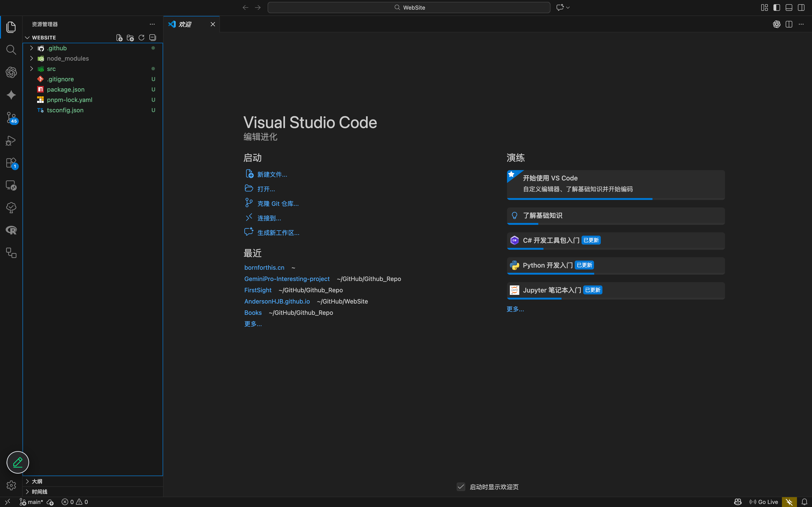Click the 生成新工作区 link
Screen dimensions: 812x507
pos(278,233)
